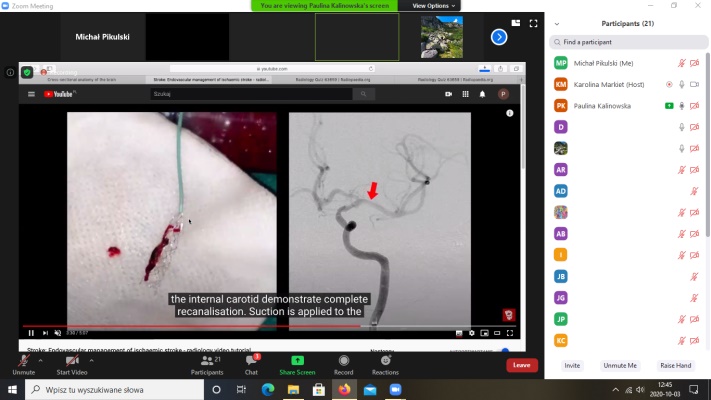Show video info card icon
Screen dimensions: 711x400
pos(510,113)
